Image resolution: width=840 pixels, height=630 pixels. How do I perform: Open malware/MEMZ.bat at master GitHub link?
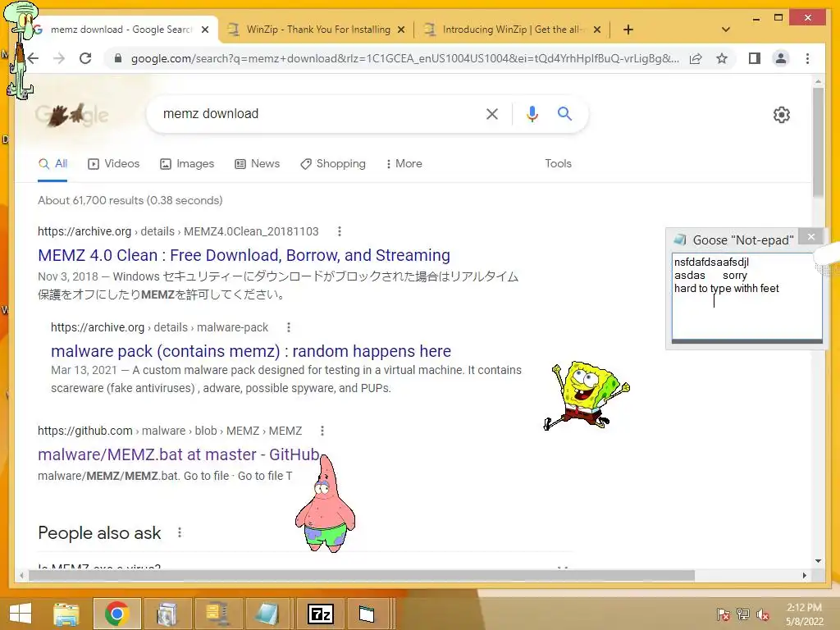tap(178, 454)
